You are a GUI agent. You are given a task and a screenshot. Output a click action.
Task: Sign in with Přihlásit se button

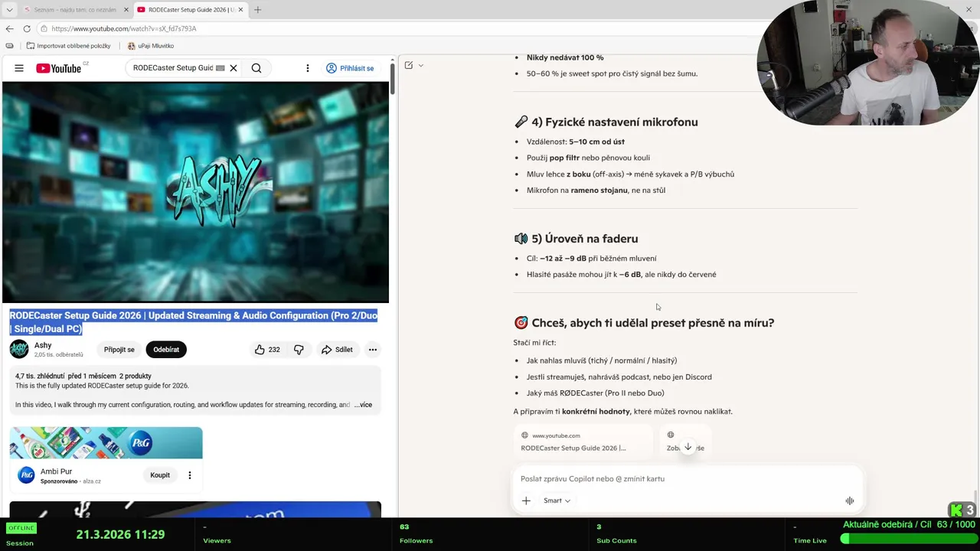pyautogui.click(x=350, y=68)
